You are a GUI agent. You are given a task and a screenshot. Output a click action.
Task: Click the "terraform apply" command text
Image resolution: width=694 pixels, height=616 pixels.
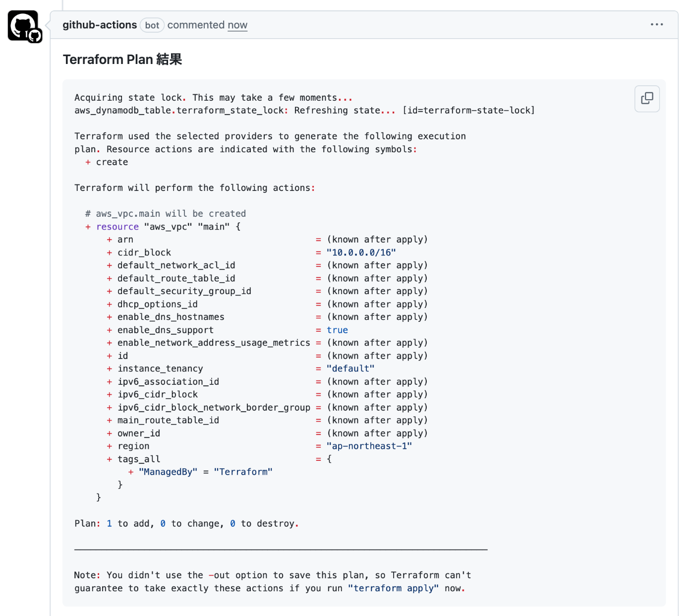(x=393, y=588)
